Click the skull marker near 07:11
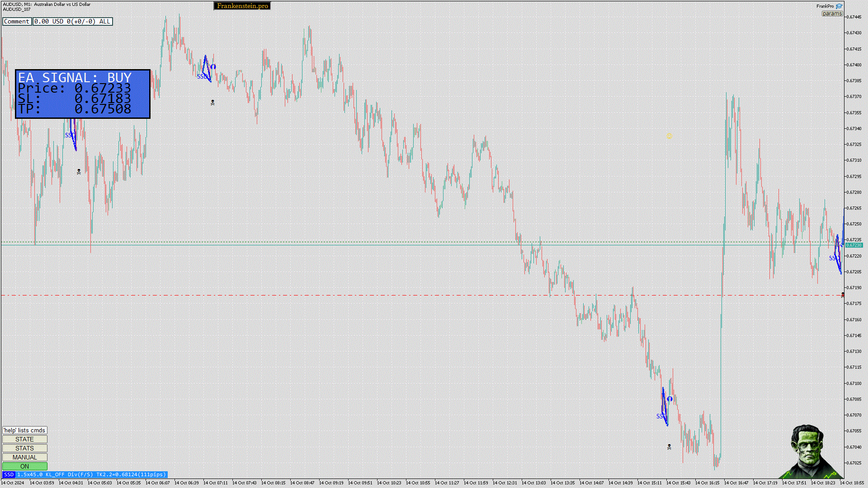 tap(212, 103)
